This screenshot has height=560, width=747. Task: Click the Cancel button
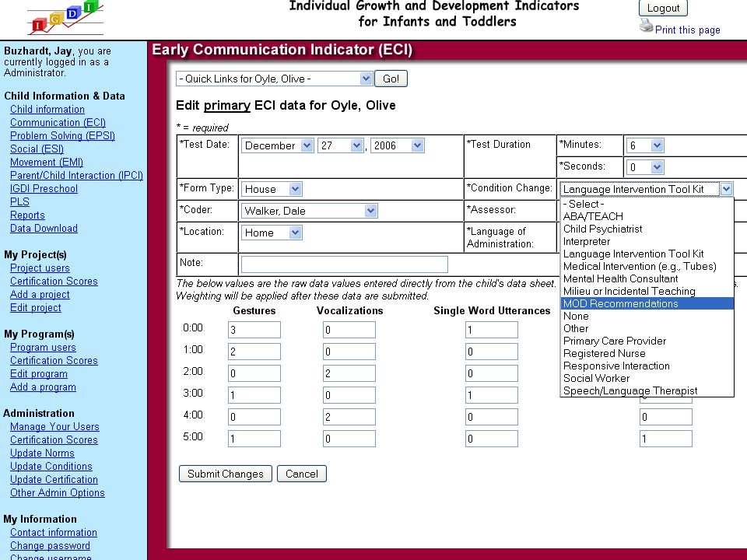click(x=302, y=474)
